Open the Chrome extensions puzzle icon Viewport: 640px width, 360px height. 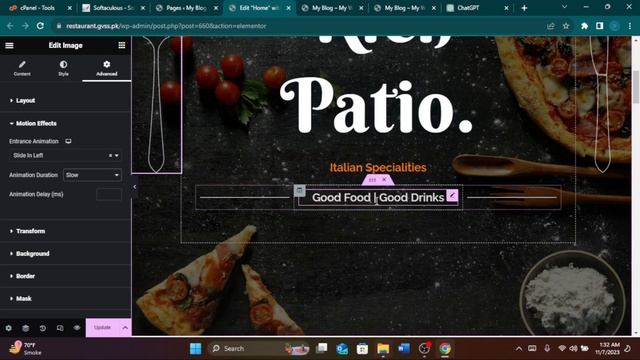pos(584,26)
